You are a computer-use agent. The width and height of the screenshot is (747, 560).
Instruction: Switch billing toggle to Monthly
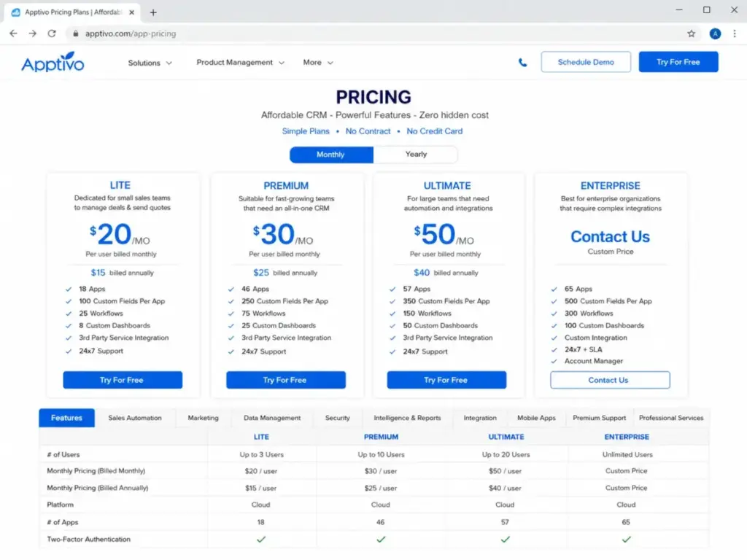331,155
